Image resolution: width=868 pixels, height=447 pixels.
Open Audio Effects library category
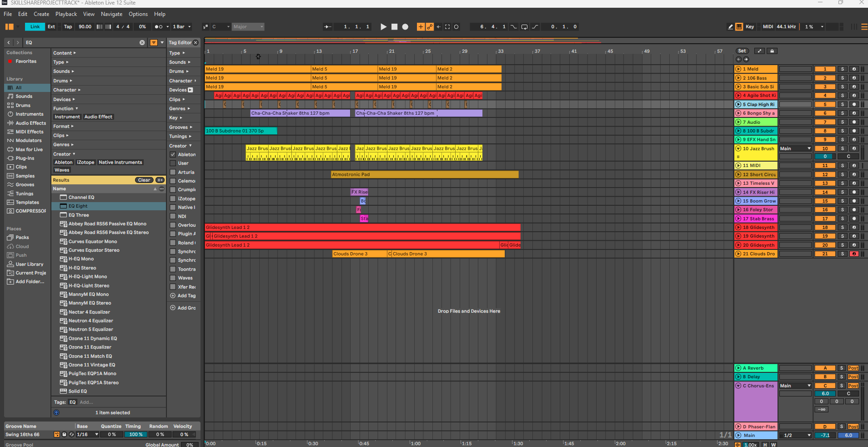click(30, 123)
